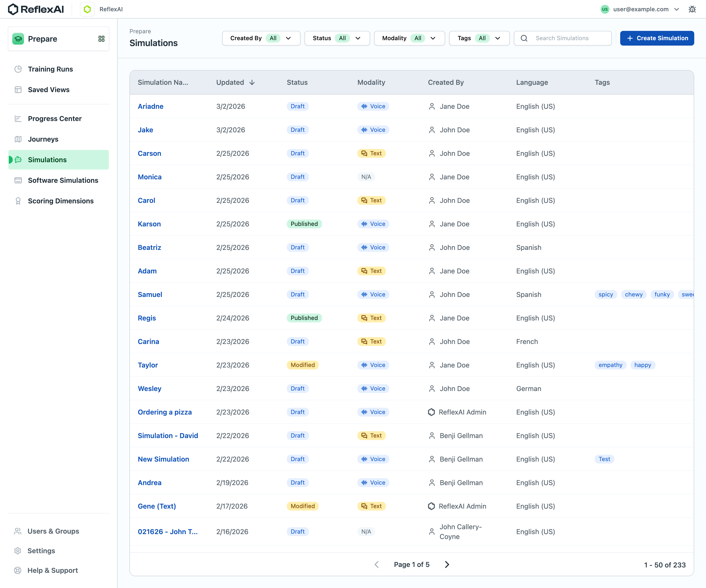Click the Search Simulations input field
The height and width of the screenshot is (588, 706).
(x=563, y=38)
